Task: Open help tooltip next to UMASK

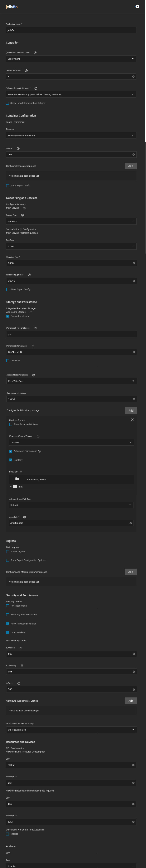Action: tap(18, 148)
